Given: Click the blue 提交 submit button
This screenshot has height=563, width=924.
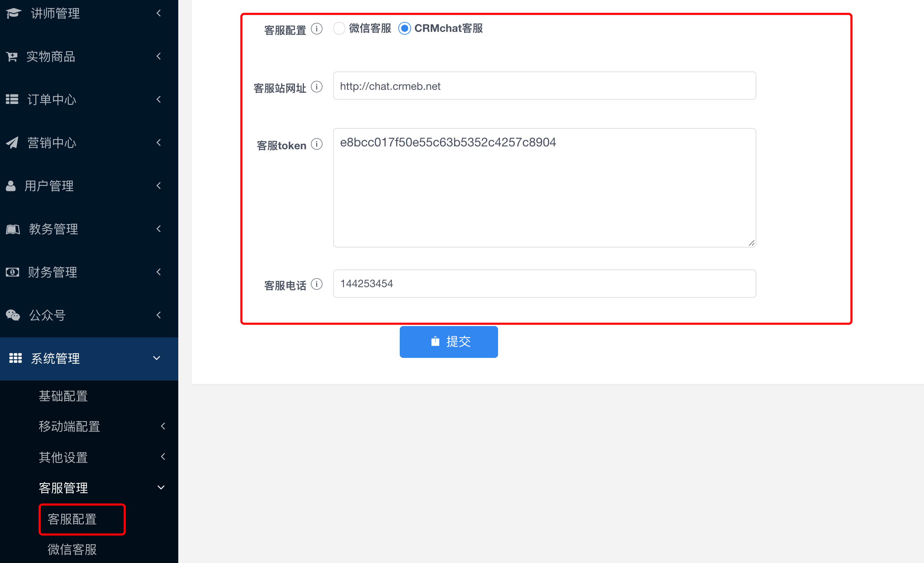Looking at the screenshot, I should coord(449,342).
